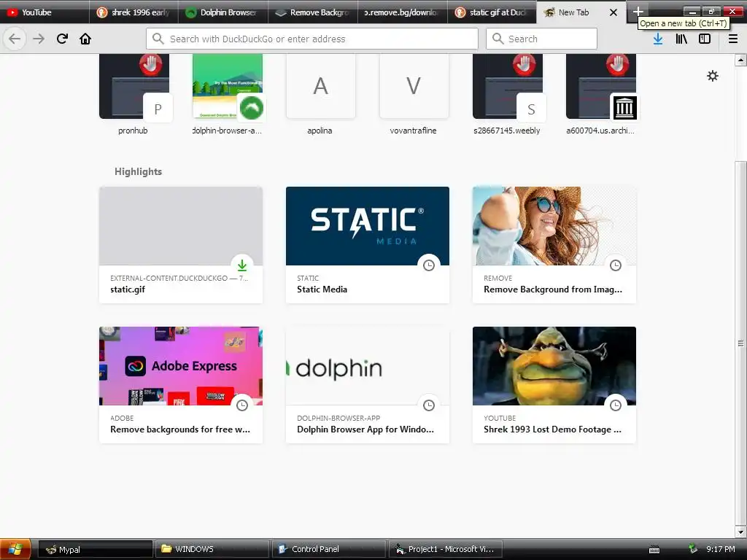Open the static.gif highlight card
Image resolution: width=747 pixels, height=560 pixels.
tap(181, 245)
